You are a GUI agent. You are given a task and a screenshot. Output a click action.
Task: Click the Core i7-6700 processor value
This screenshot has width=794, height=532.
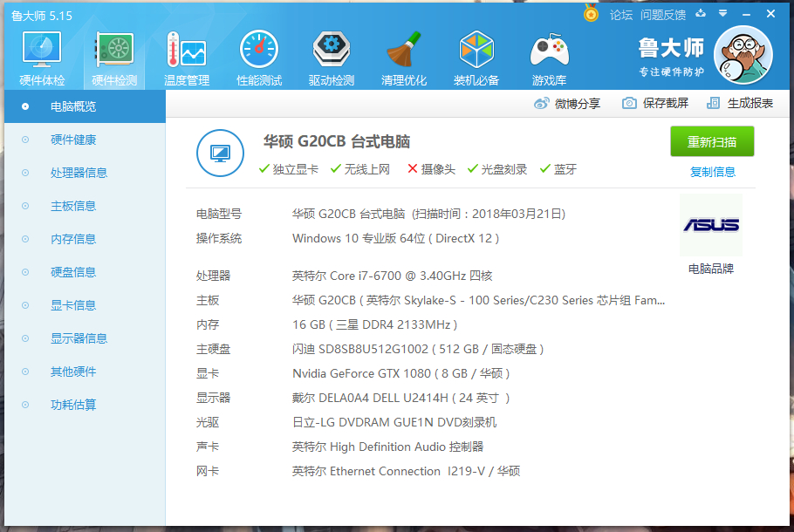coord(393,276)
